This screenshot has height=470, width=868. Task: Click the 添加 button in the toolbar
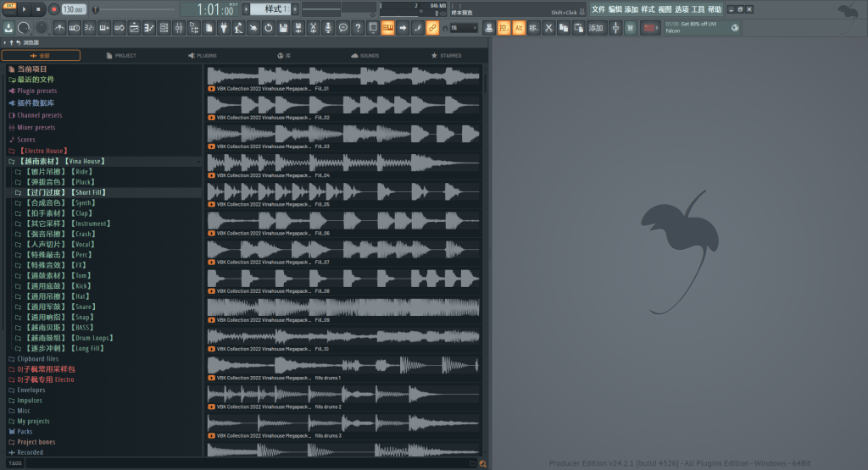coord(596,28)
